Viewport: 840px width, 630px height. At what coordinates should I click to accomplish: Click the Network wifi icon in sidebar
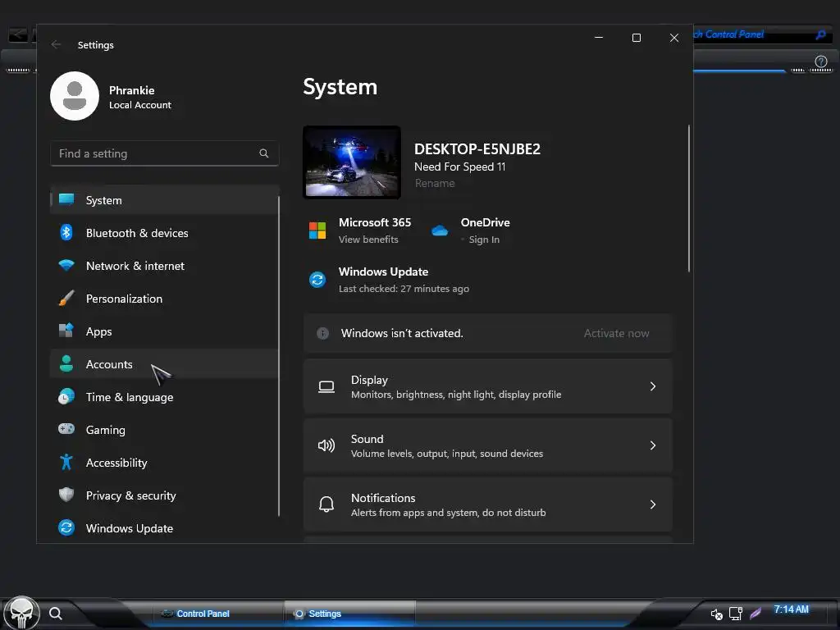click(66, 265)
